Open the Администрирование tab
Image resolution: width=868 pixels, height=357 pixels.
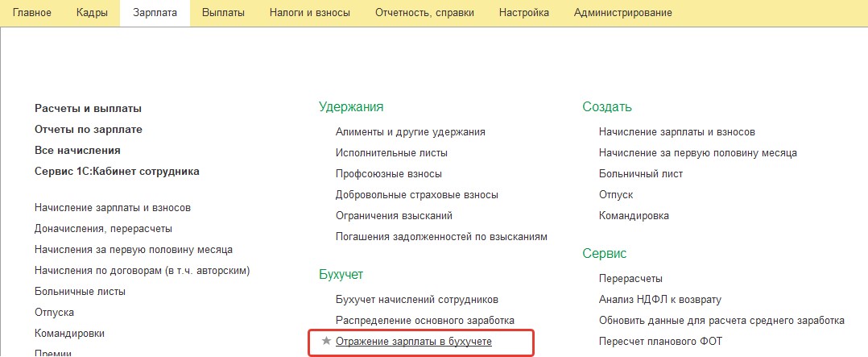tap(623, 13)
